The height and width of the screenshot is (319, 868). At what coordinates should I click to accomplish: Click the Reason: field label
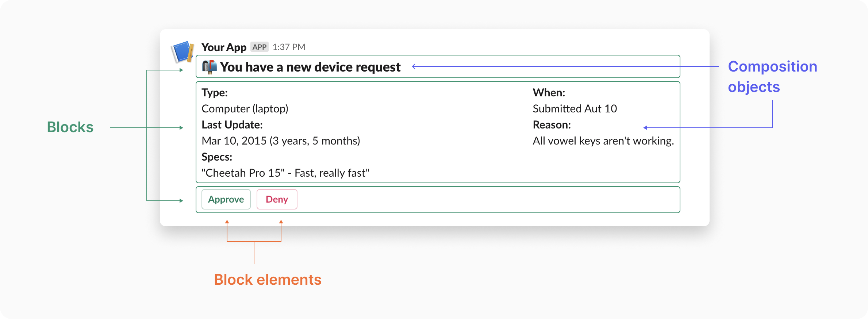[x=552, y=125]
